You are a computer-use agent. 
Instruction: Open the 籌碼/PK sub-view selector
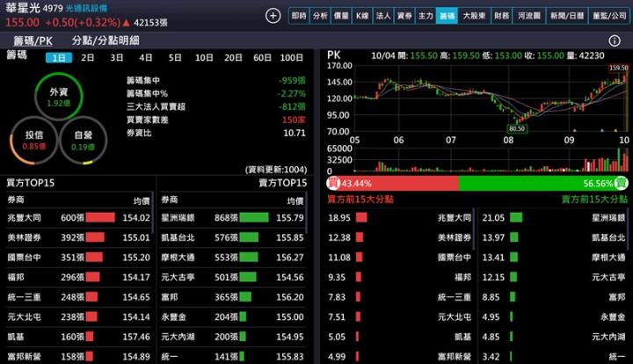pos(33,40)
